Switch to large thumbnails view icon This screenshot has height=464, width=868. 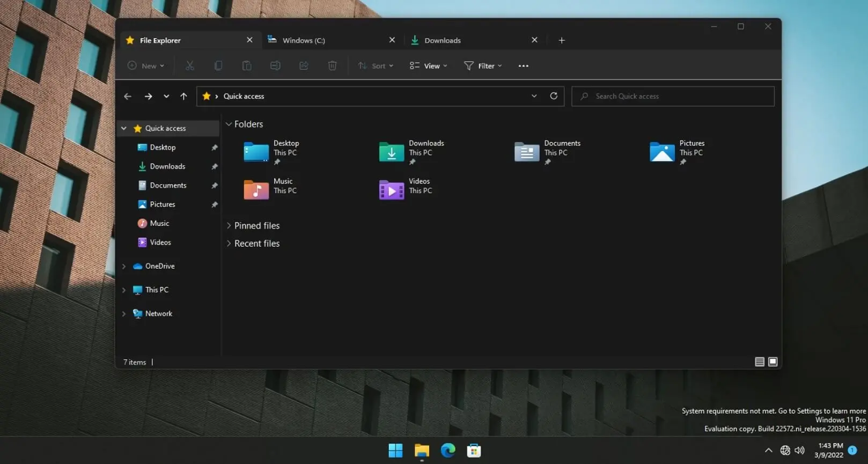click(x=773, y=362)
